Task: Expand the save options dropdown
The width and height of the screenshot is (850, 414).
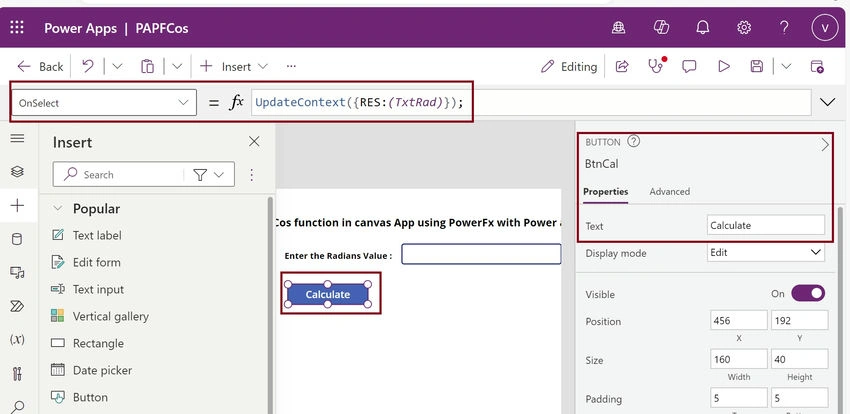Action: pos(786,66)
